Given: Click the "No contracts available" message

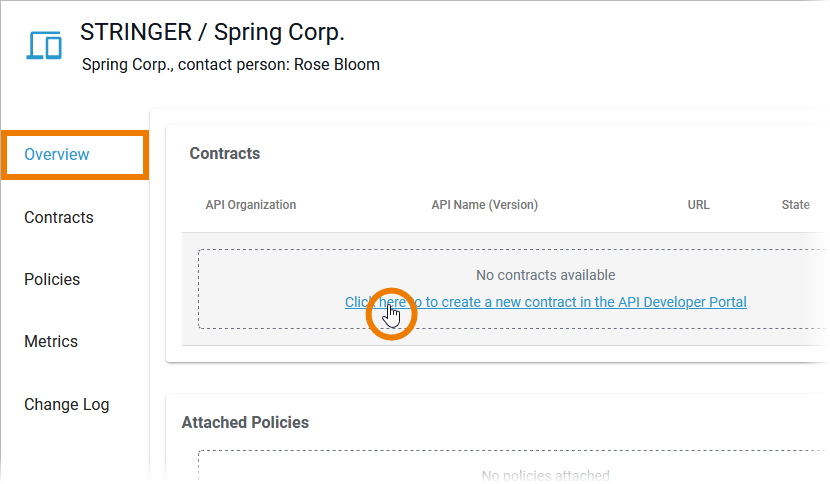Looking at the screenshot, I should [x=545, y=275].
